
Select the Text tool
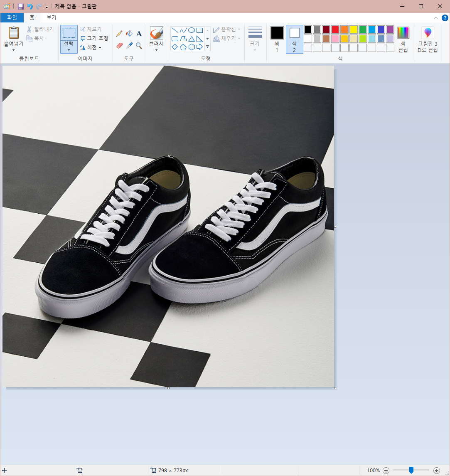click(139, 33)
